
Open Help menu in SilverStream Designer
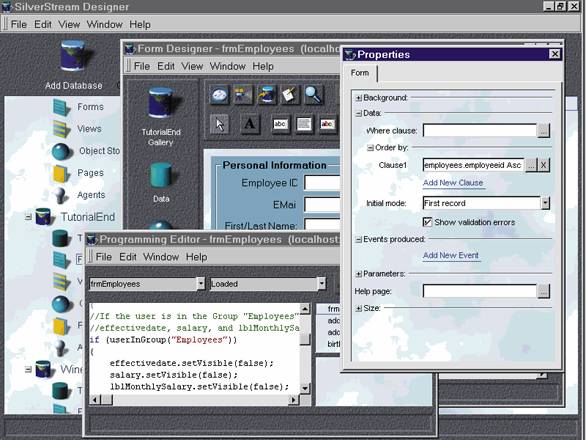pos(140,25)
